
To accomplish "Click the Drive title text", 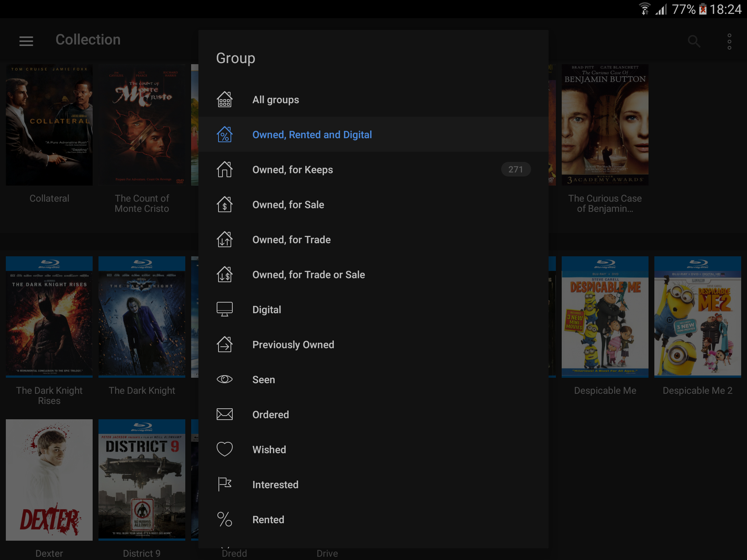I will (x=327, y=553).
